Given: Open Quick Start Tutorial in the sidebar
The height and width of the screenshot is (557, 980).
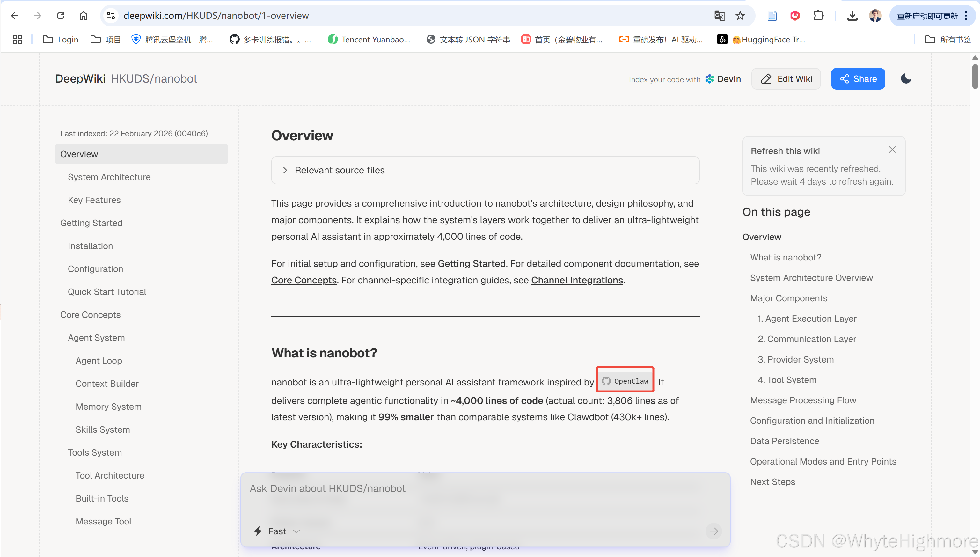Looking at the screenshot, I should click(107, 292).
